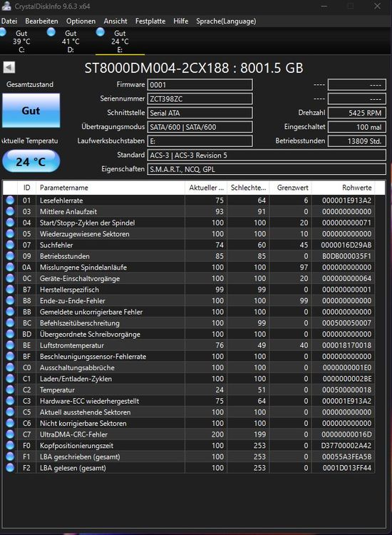Click the Übertragungsmodus field SATA/600
Image resolution: width=392 pixels, height=535 pixels.
(200, 127)
